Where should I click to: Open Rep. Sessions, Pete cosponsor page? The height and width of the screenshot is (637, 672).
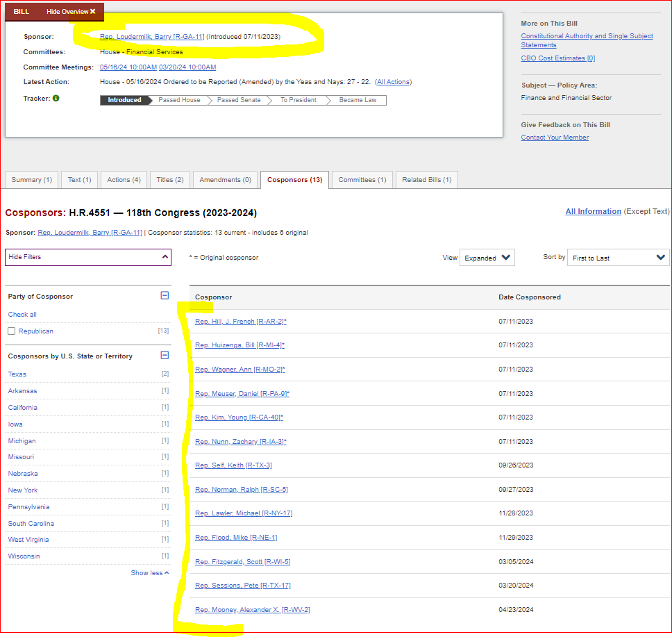pos(242,586)
